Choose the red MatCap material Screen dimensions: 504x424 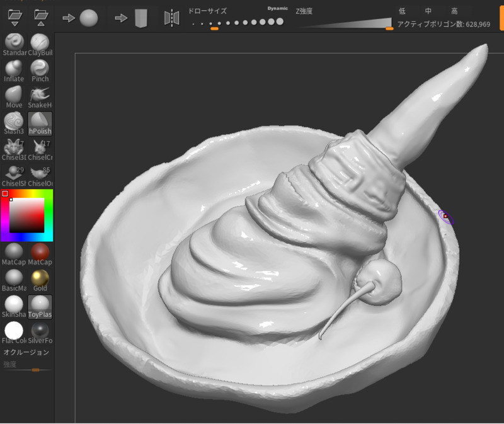tap(40, 255)
